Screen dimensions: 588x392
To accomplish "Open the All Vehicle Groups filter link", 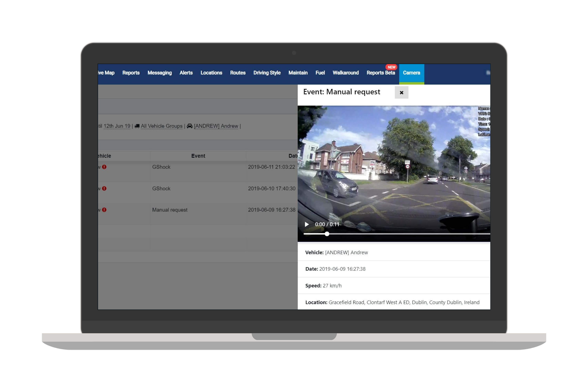I will click(161, 126).
